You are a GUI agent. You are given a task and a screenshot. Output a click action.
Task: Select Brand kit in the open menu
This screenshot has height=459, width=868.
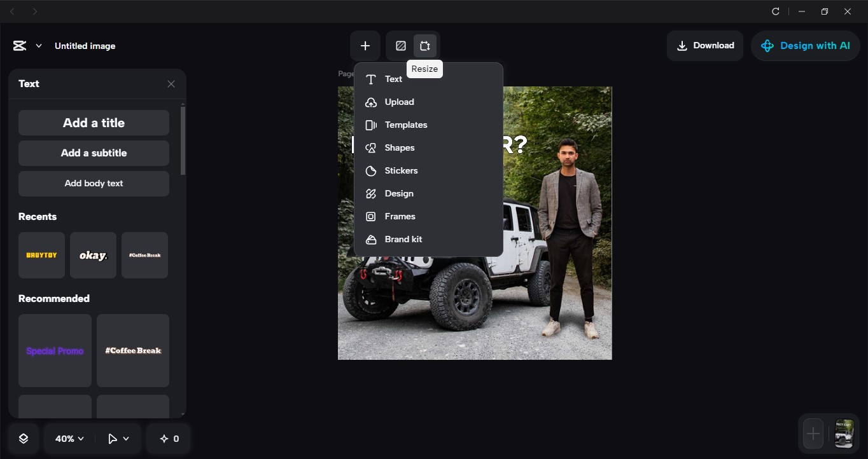tap(403, 239)
